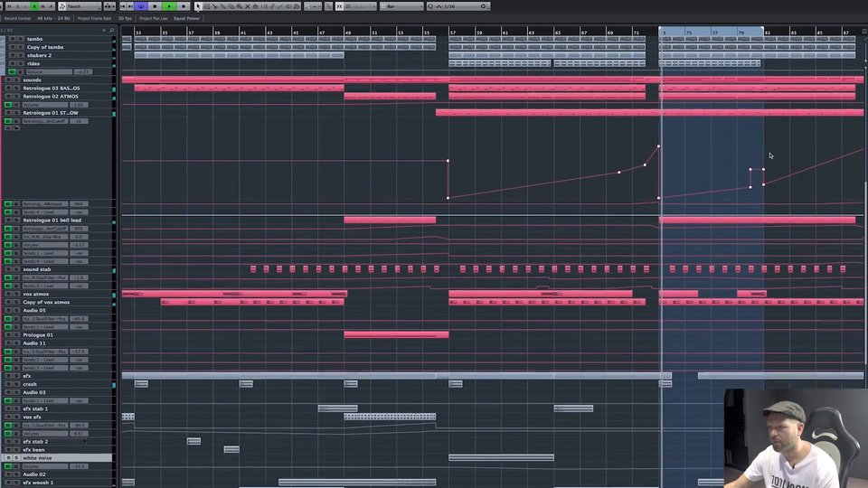Toggle the Snap on/off button
The width and height of the screenshot is (868, 488).
(x=339, y=6)
